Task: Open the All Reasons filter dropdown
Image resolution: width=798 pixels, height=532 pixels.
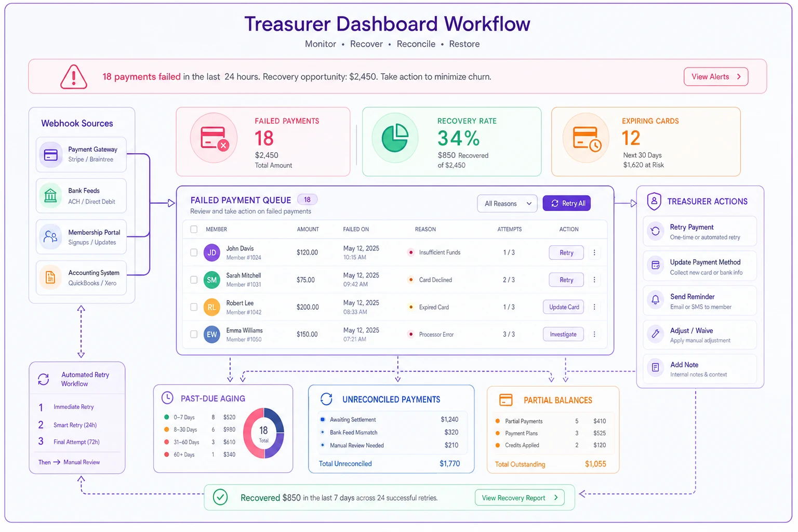Action: click(507, 204)
